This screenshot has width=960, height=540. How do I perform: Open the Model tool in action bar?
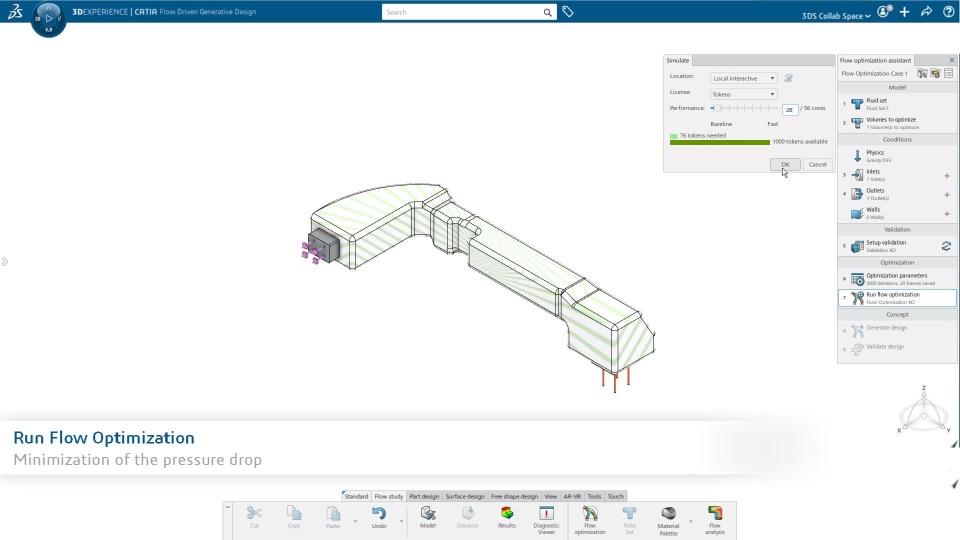[x=428, y=517]
